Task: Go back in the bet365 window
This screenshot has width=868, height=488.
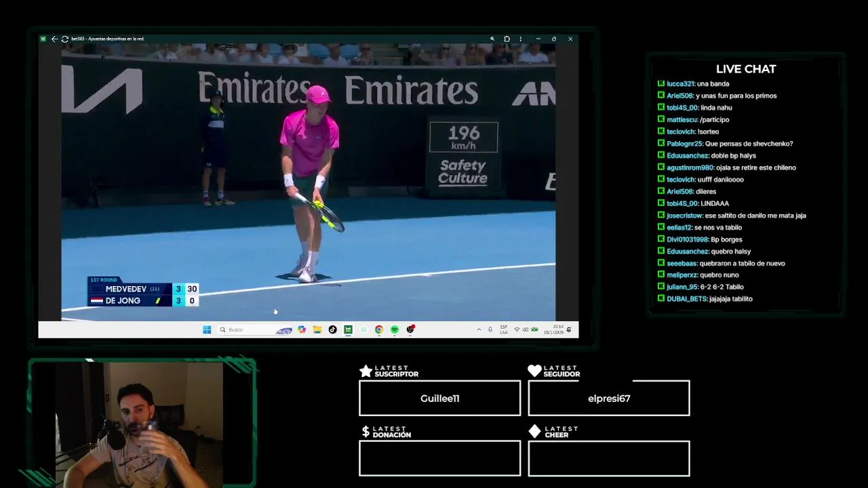Action: (54, 39)
